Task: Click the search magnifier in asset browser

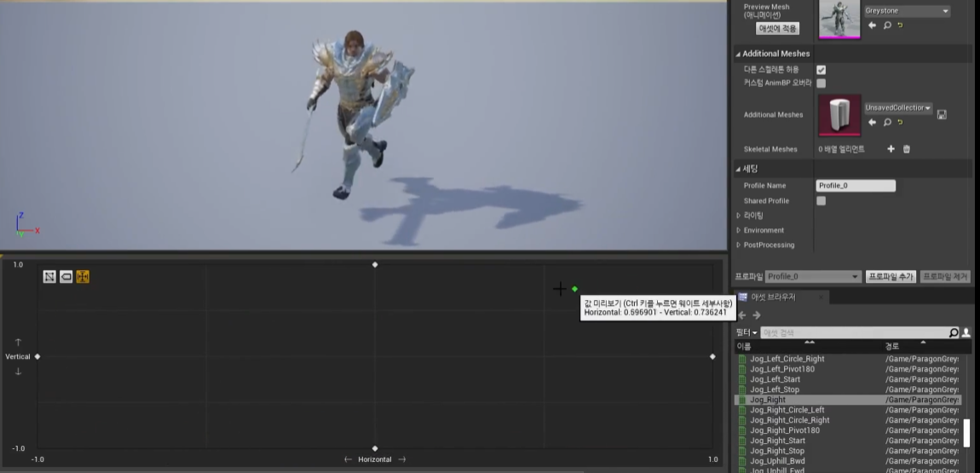Action: click(954, 333)
